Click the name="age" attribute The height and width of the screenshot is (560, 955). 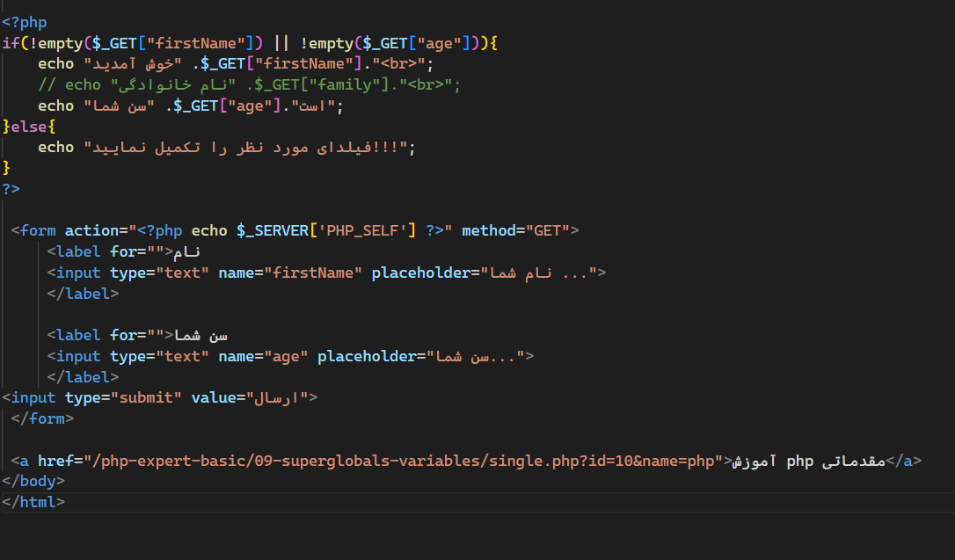(263, 356)
